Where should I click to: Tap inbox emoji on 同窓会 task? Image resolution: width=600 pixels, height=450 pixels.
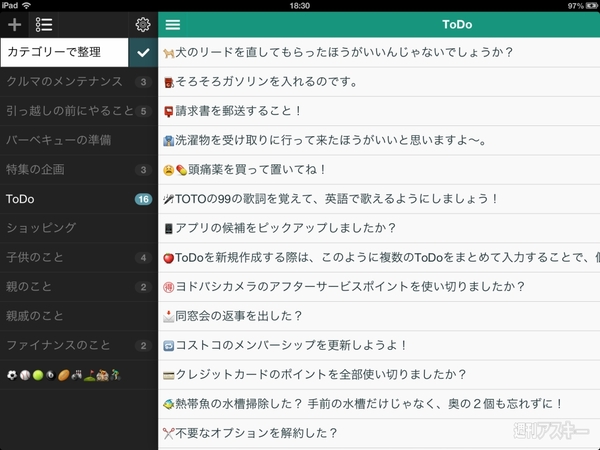pyautogui.click(x=168, y=316)
